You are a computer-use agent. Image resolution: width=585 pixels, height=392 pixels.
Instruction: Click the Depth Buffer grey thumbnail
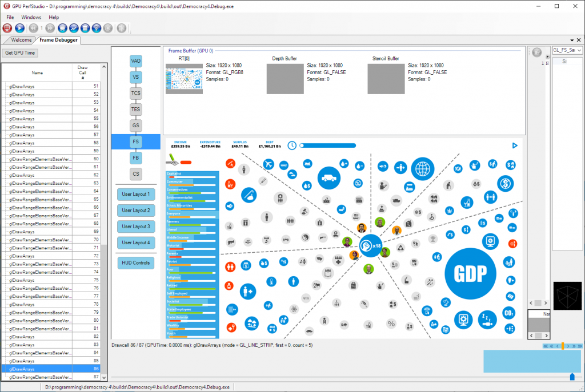coord(285,79)
